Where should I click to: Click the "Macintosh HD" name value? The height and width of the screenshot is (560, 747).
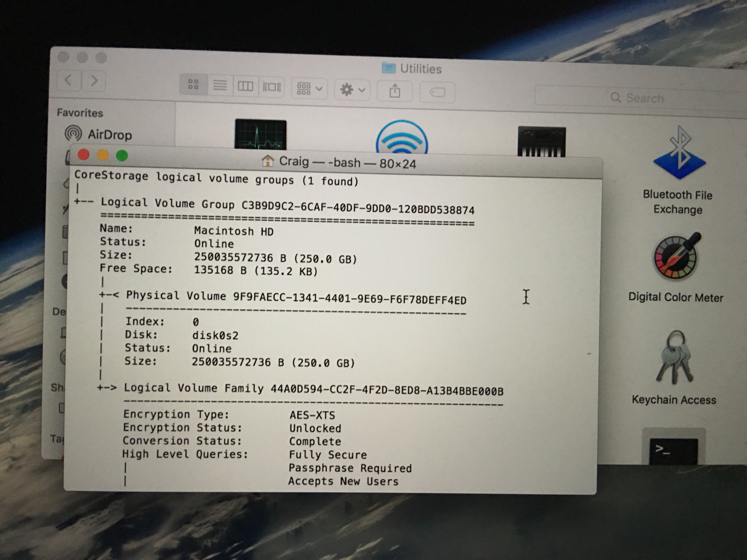(234, 231)
